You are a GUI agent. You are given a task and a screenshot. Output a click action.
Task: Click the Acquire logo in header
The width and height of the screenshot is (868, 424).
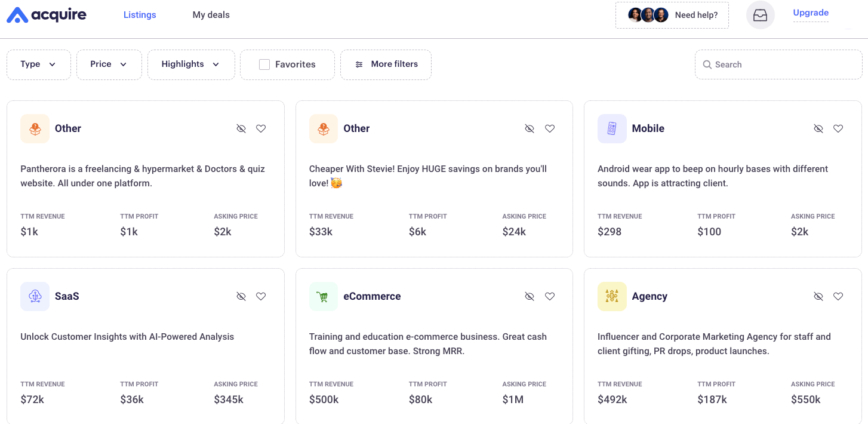[47, 15]
